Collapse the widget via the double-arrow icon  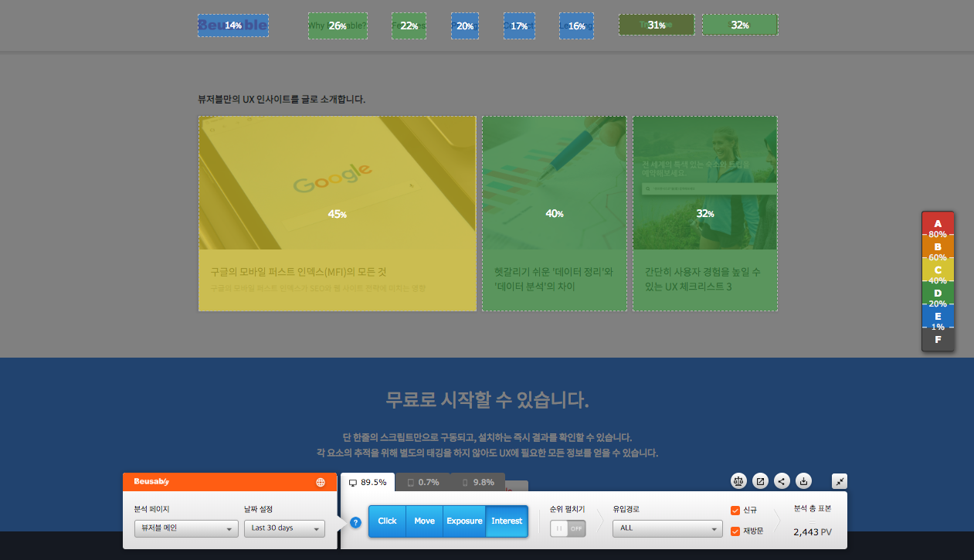point(840,480)
